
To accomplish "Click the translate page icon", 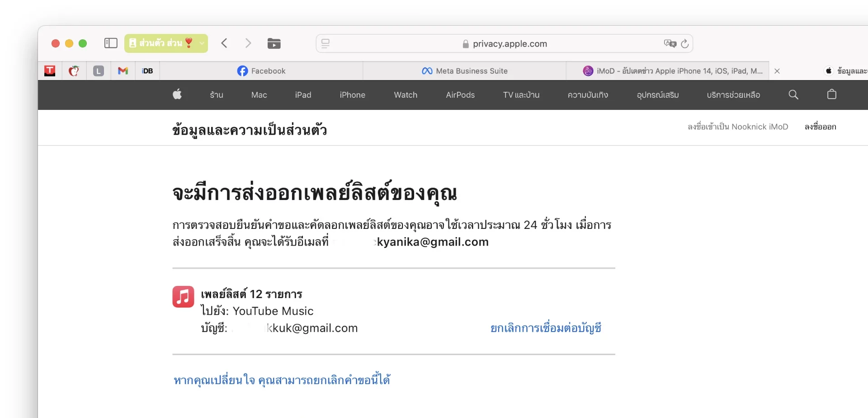I will point(670,43).
